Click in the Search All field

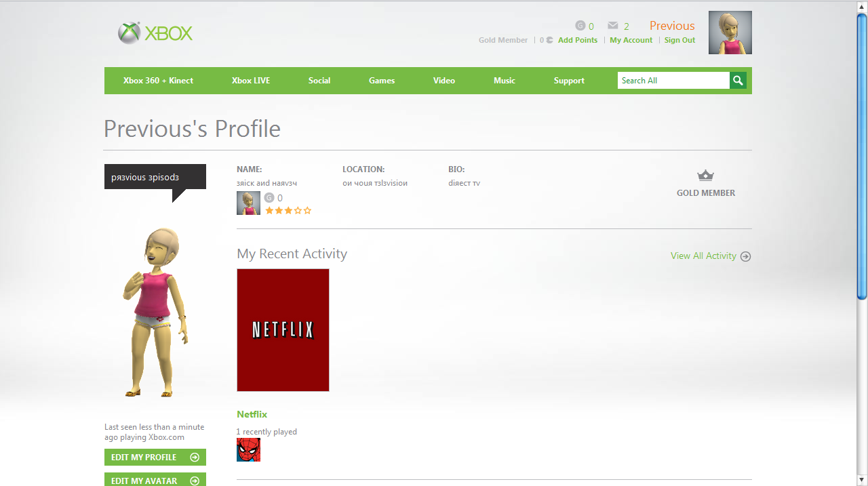click(673, 81)
